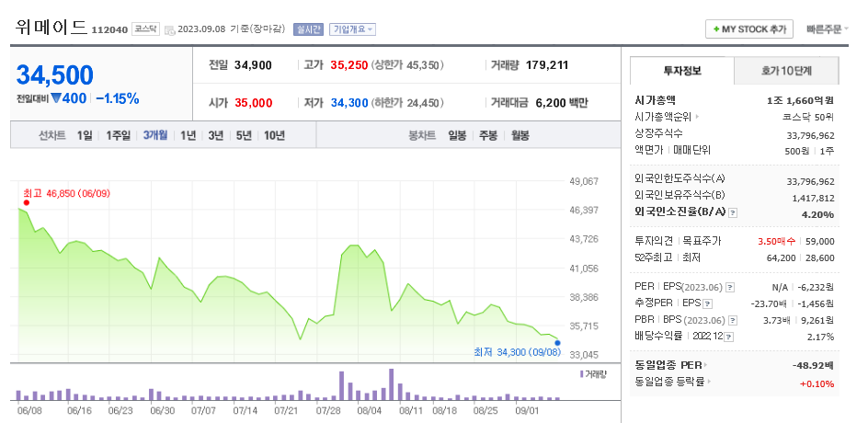Click the 하한가 24,450 text
Image resolution: width=868 pixels, height=423 pixels.
click(x=407, y=102)
